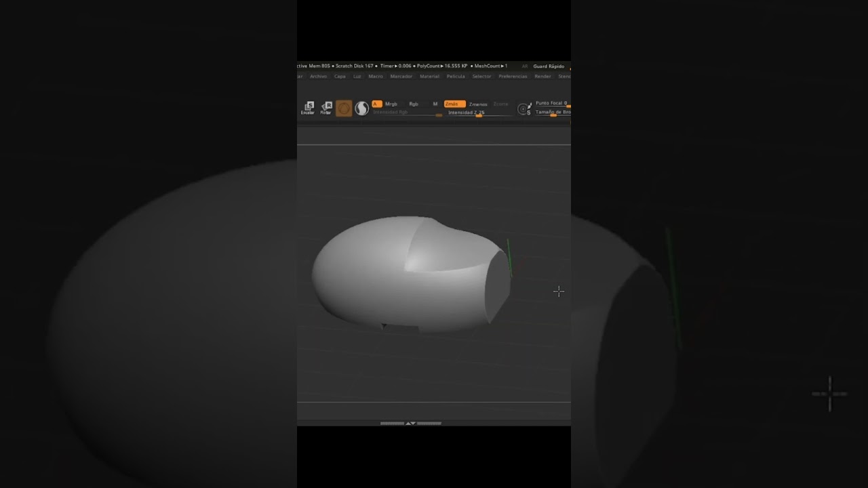Click the Tamaño de brocha slider

(x=553, y=113)
